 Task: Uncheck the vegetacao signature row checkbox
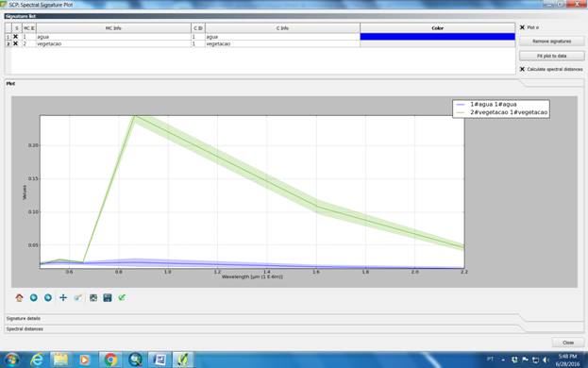click(15, 43)
